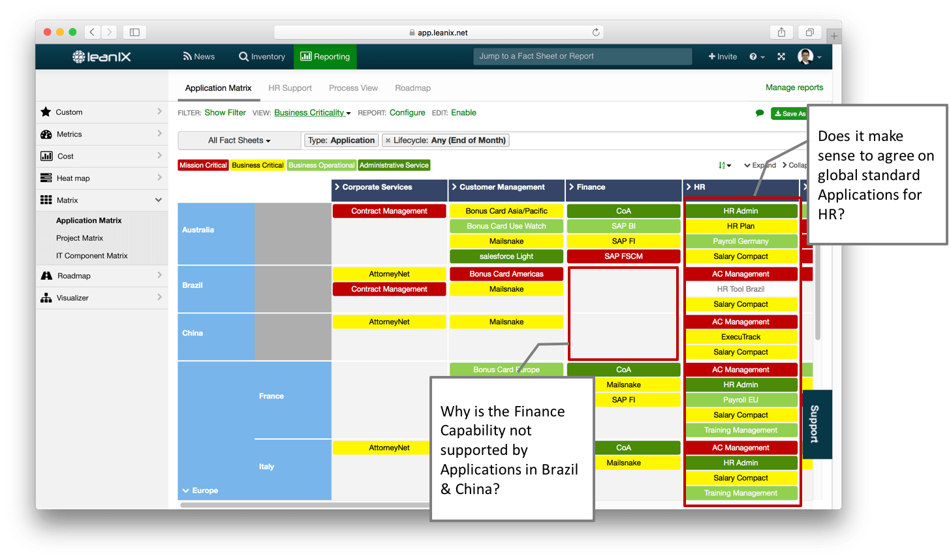Open the help question-mark icon
The height and width of the screenshot is (560, 949).
click(x=754, y=57)
